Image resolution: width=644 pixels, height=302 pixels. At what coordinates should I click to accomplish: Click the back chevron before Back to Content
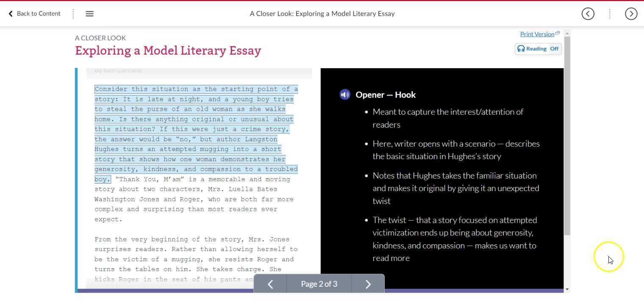[11, 13]
